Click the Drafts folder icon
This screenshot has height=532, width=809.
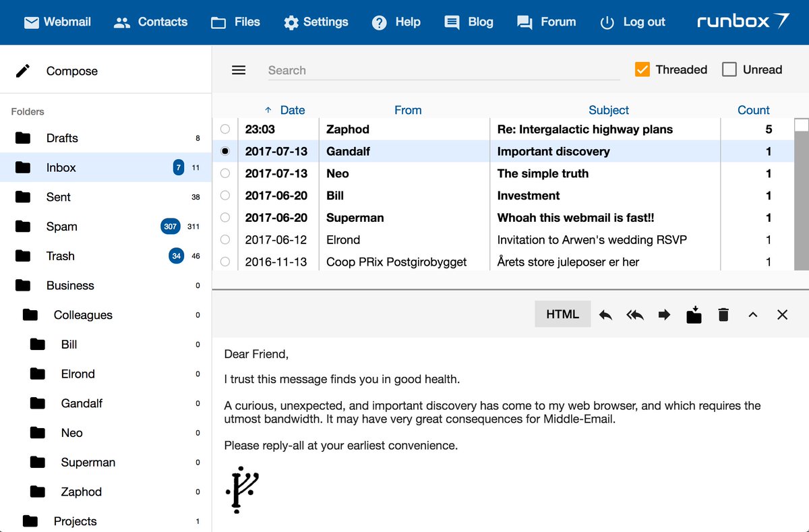(x=23, y=138)
